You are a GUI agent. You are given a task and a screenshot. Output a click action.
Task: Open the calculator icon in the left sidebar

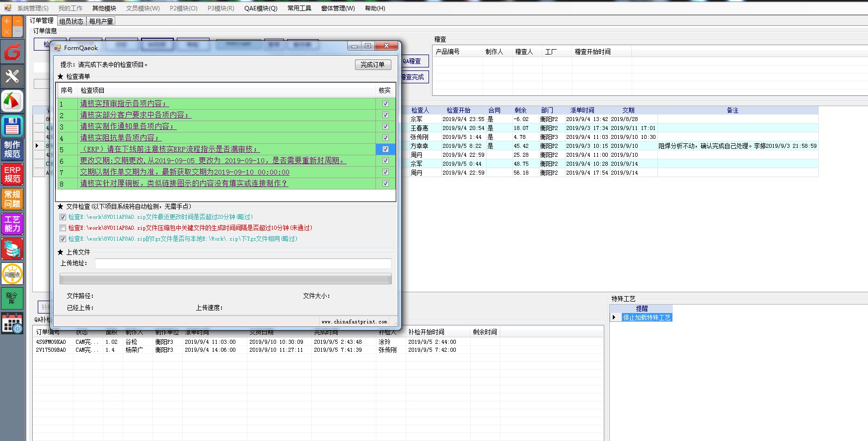(x=12, y=27)
